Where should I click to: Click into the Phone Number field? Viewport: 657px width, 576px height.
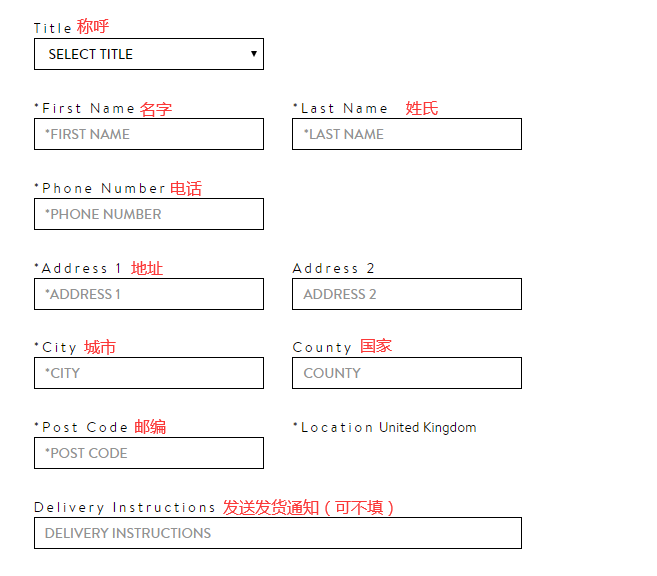point(149,214)
